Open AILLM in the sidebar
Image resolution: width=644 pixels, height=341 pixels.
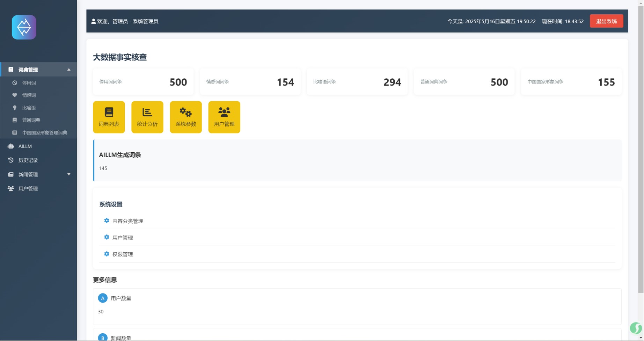25,146
